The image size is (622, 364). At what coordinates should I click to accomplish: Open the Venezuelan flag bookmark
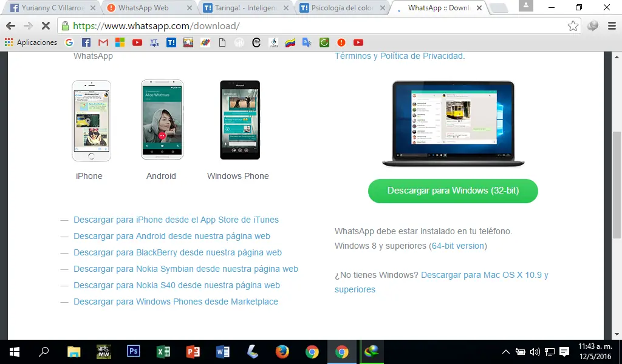pyautogui.click(x=290, y=42)
